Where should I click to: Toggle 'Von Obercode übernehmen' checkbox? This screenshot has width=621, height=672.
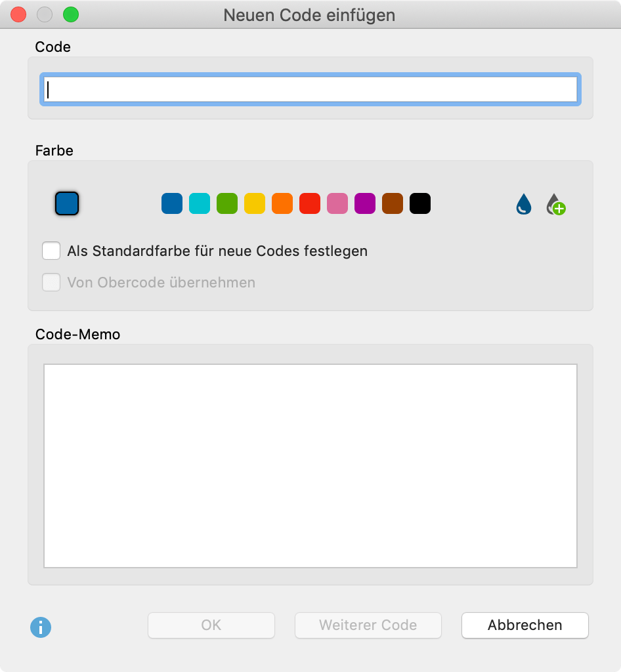[x=51, y=282]
